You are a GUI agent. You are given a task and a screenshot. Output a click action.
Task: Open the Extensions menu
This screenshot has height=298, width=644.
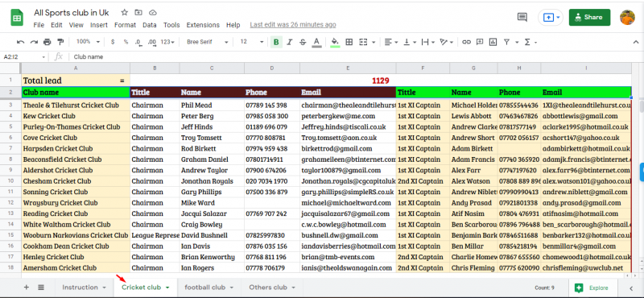pyautogui.click(x=203, y=25)
